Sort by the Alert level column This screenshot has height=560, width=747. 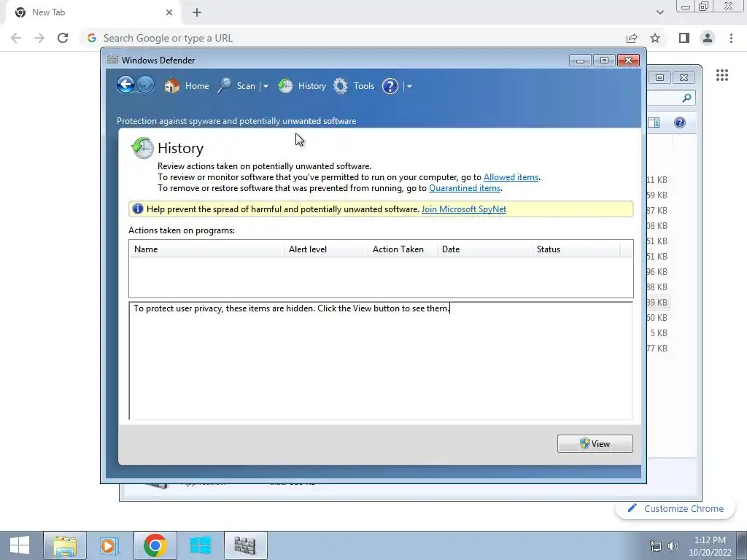(326, 249)
